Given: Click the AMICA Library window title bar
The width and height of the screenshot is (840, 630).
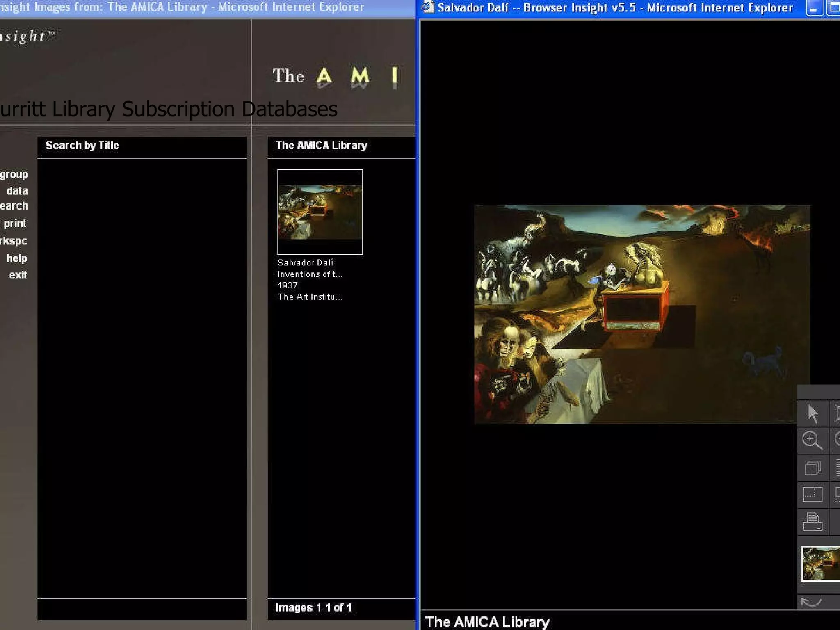Looking at the screenshot, I should click(205, 7).
